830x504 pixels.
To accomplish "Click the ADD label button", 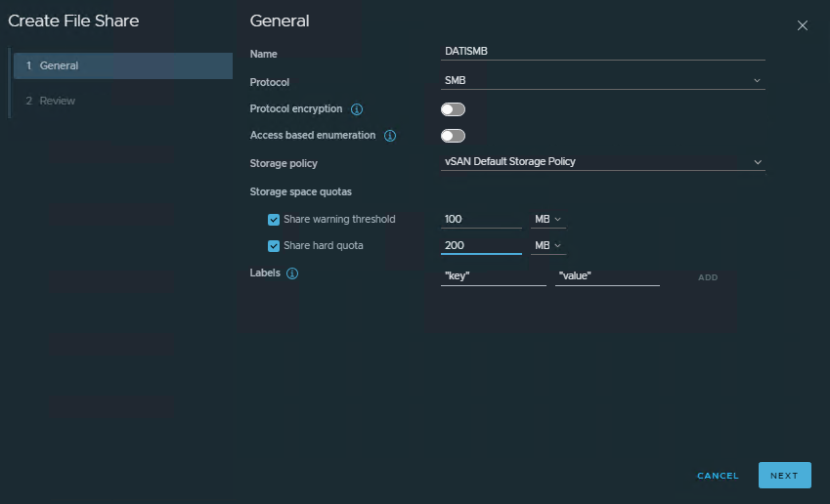I will pyautogui.click(x=708, y=277).
